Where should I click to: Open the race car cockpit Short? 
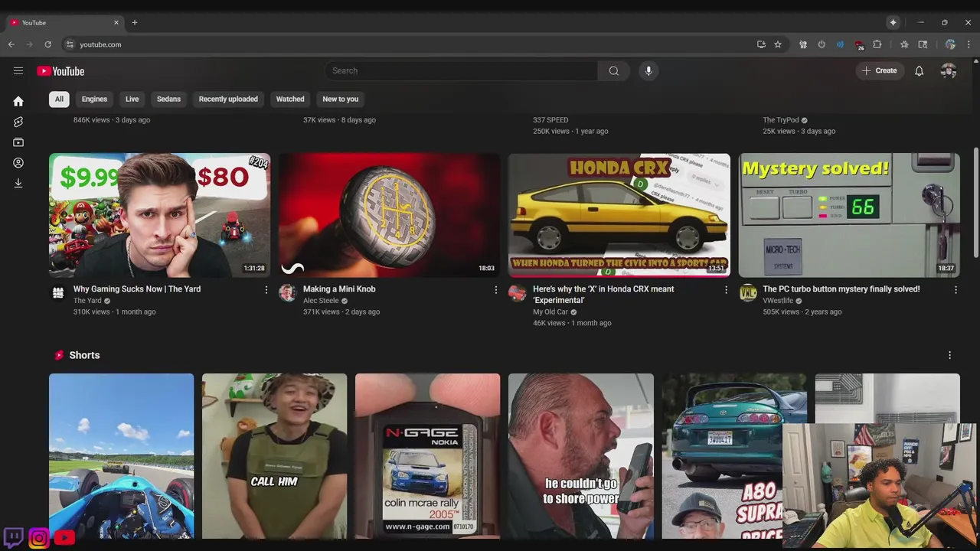coord(122,456)
